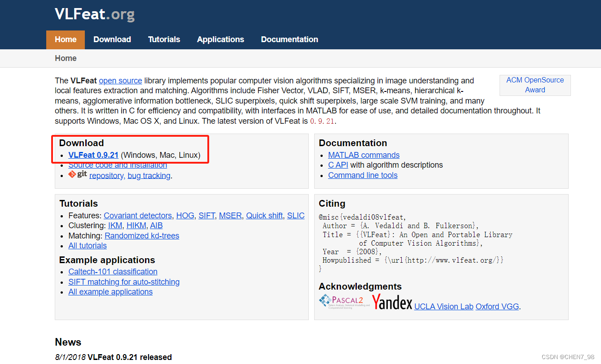Open All example applications link
The image size is (601, 364).
tap(110, 292)
